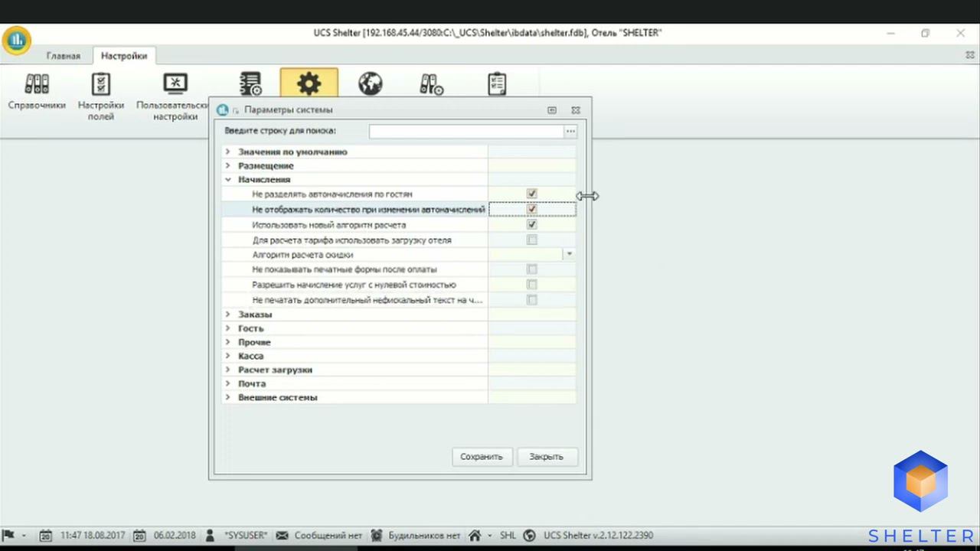Screen dimensions: 980x551
Task: Expand the Внешние системы group
Action: (x=228, y=396)
